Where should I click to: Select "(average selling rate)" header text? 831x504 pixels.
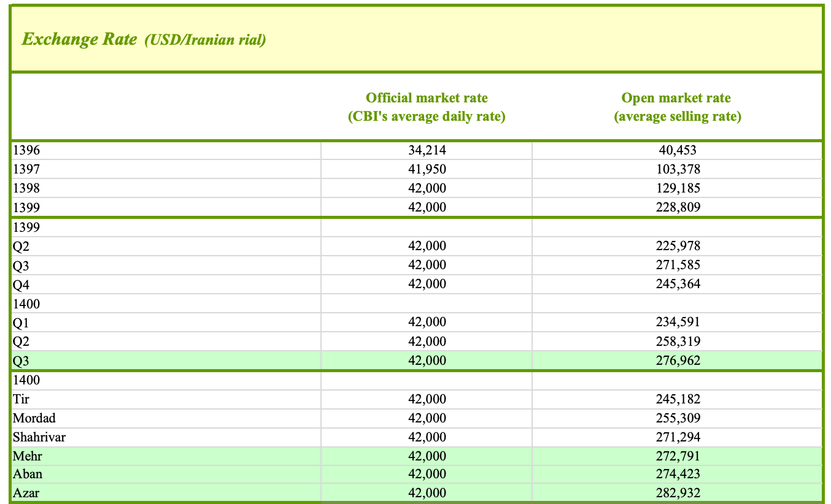676,116
